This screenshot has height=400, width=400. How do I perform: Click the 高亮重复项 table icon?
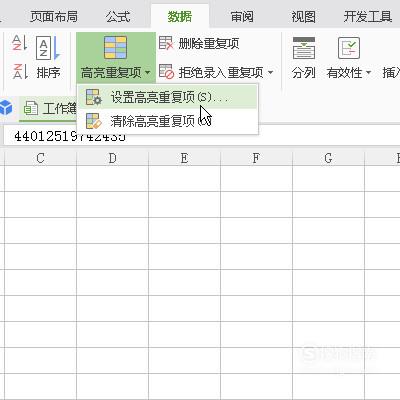pos(115,48)
